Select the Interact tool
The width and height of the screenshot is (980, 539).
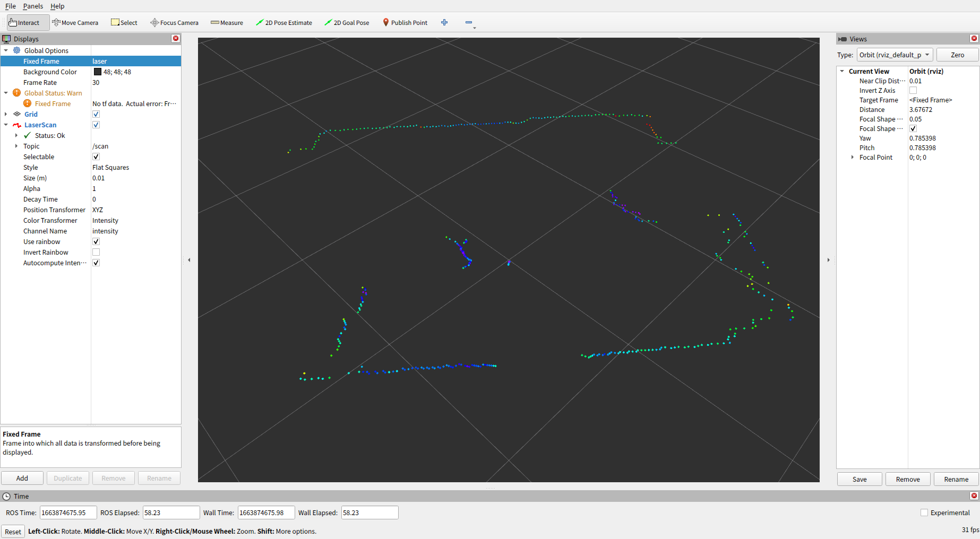(24, 23)
